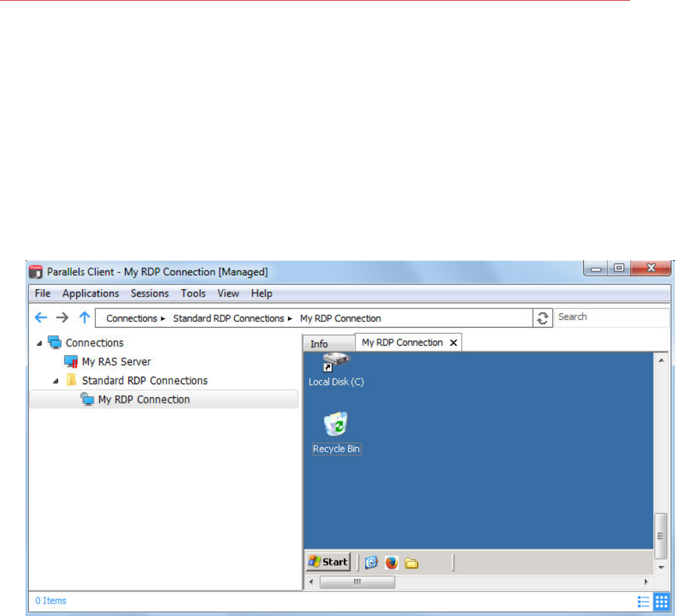The height and width of the screenshot is (616, 675).
Task: Switch to list view icon
Action: [x=643, y=602]
